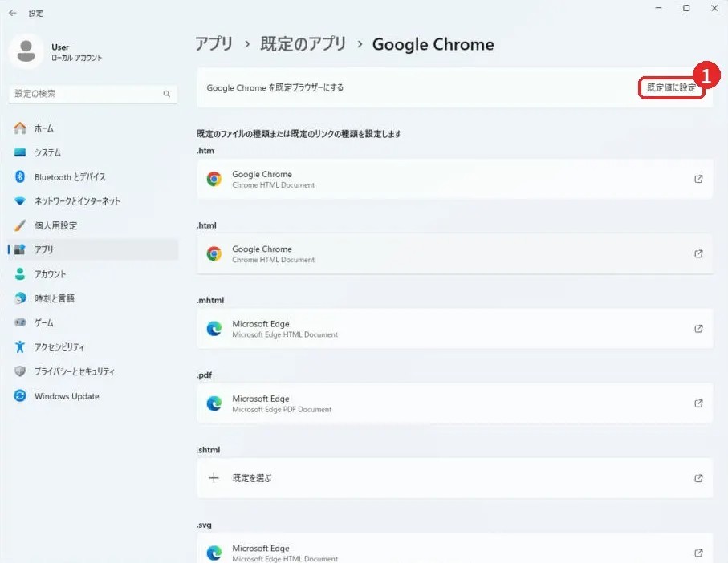Click Edge icon in .svg row

coord(214,553)
